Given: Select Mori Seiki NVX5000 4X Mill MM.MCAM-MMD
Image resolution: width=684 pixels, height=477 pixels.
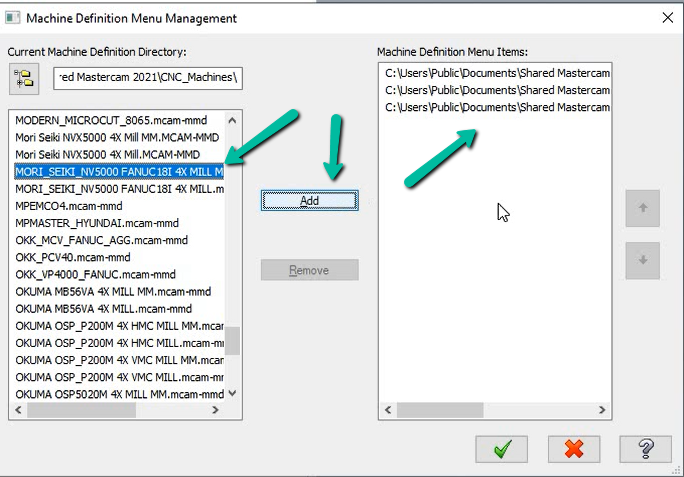Looking at the screenshot, I should tap(117, 137).
